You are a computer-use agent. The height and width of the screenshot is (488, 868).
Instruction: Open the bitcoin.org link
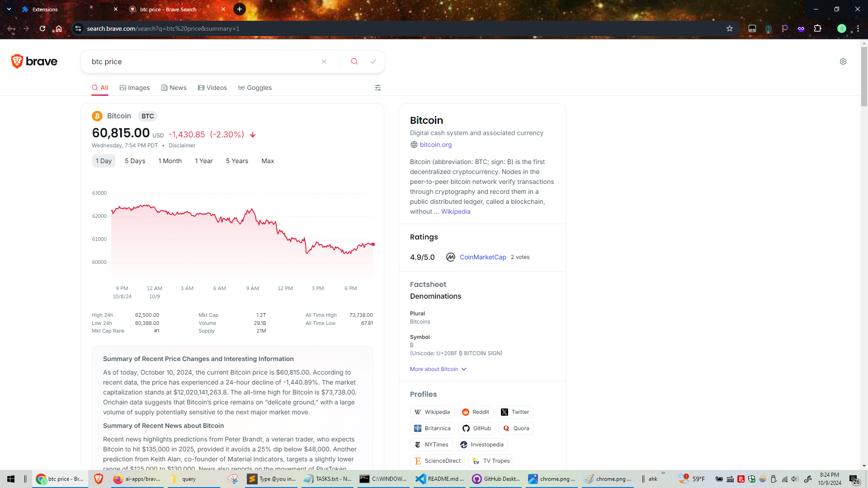[435, 145]
